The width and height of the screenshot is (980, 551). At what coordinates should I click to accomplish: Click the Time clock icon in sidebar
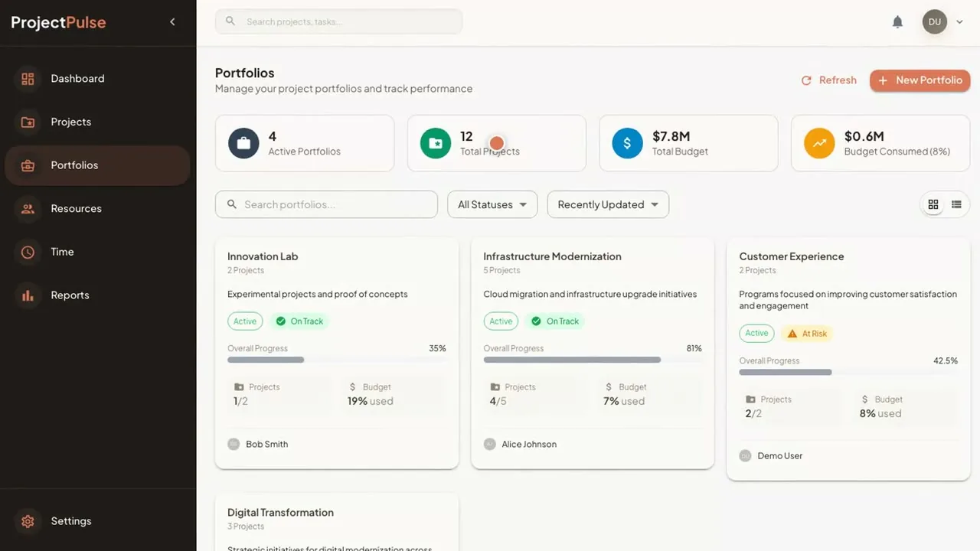(x=28, y=252)
